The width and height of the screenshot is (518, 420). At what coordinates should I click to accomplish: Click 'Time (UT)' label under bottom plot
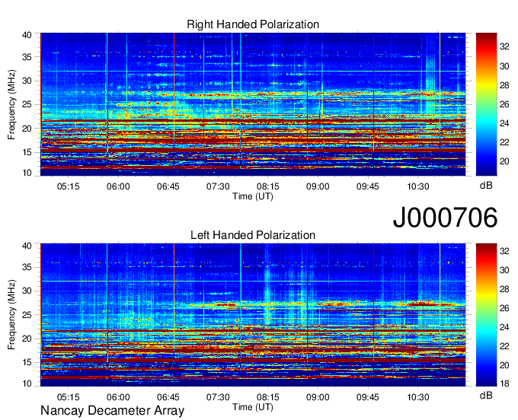tap(253, 407)
